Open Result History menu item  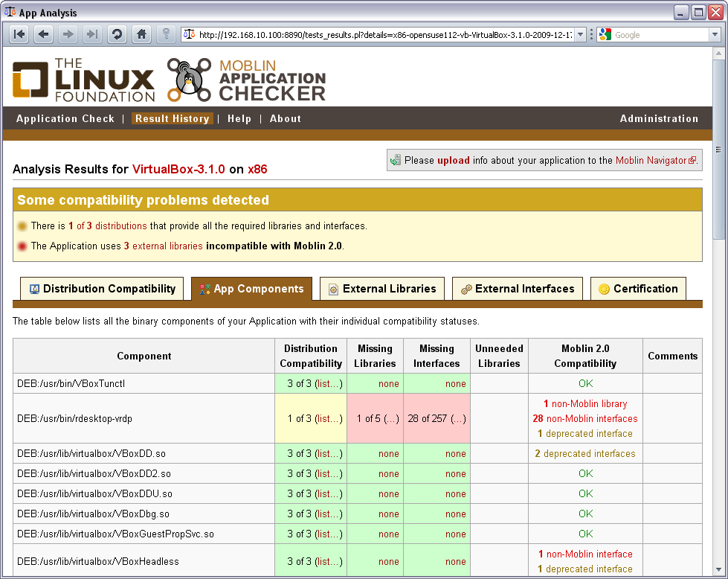click(x=173, y=118)
